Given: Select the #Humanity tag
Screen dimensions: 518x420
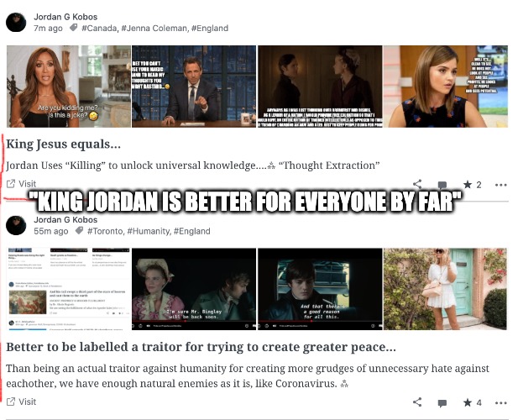Looking at the screenshot, I should pyautogui.click(x=149, y=231).
